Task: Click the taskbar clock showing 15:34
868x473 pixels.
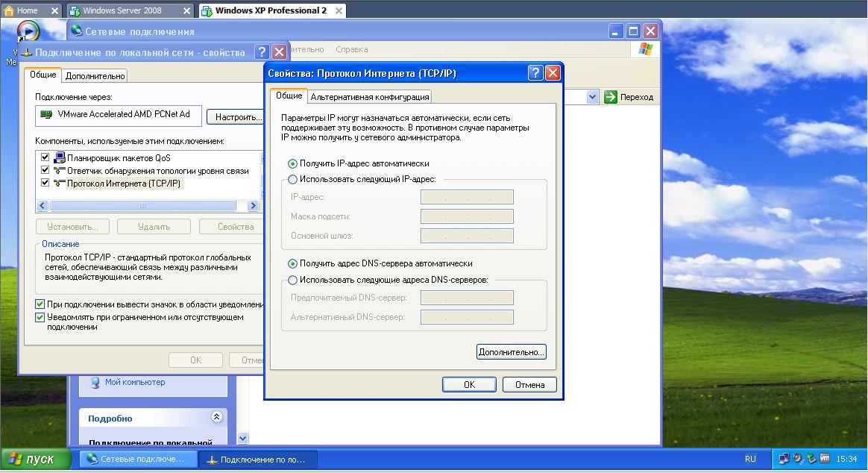Action: tap(846, 459)
